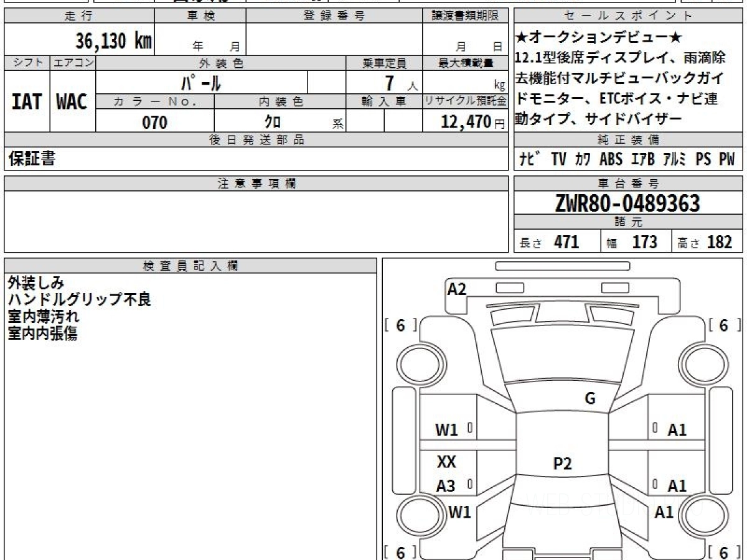
Task: Click the カラーNo. header cell
Action: 155,101
